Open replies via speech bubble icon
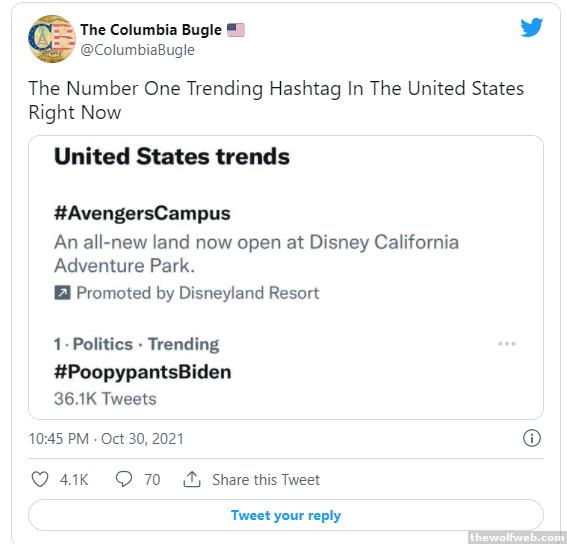 pyautogui.click(x=124, y=479)
